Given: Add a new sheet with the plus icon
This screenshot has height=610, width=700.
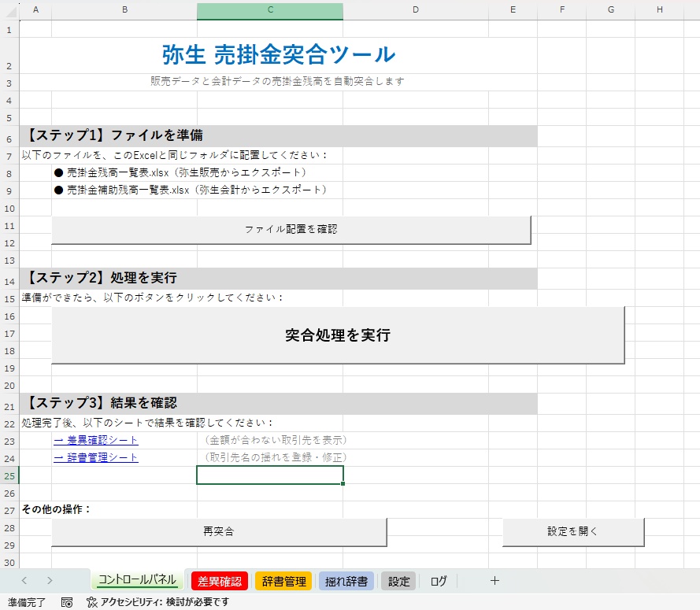Looking at the screenshot, I should 494,581.
